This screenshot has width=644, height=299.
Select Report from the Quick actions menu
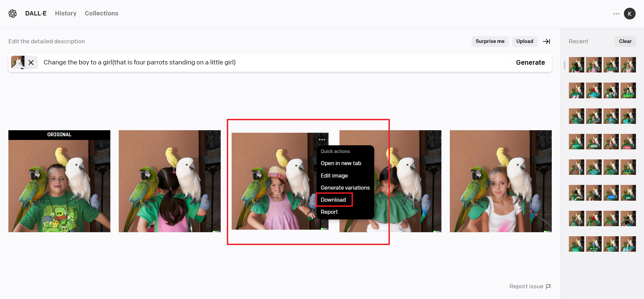(329, 212)
